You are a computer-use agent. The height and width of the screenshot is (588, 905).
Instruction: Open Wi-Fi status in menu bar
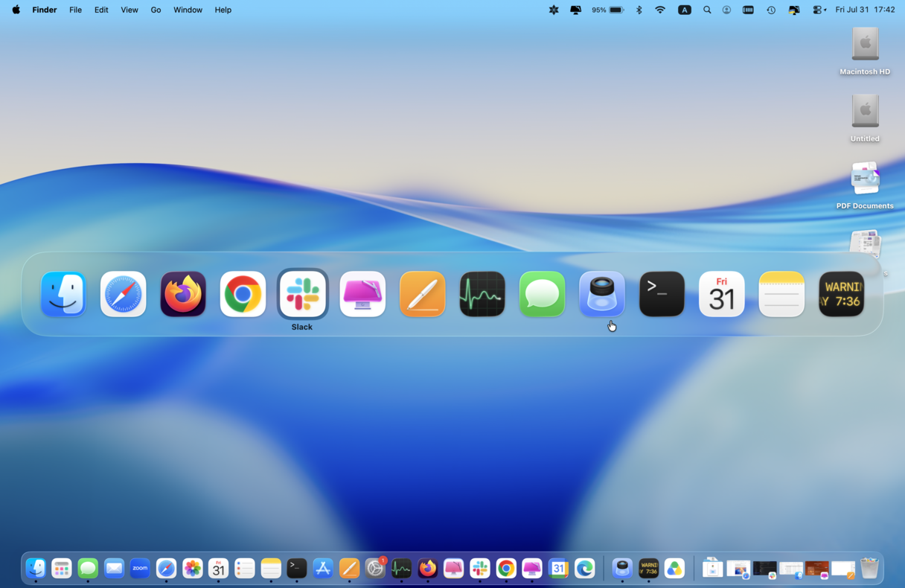click(660, 10)
